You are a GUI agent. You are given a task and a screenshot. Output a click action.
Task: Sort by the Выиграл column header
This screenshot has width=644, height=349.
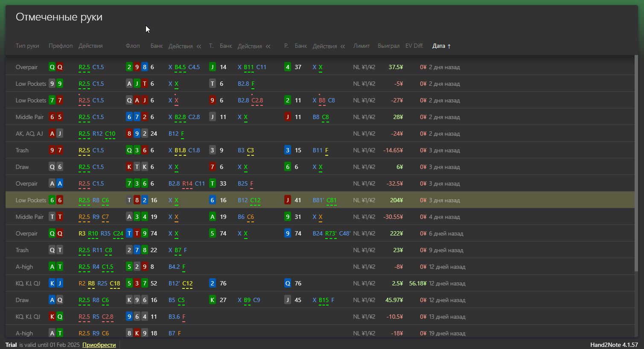389,46
